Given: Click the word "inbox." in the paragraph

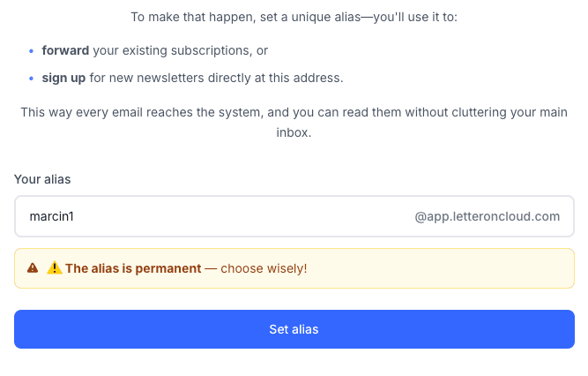Looking at the screenshot, I should click(294, 132).
